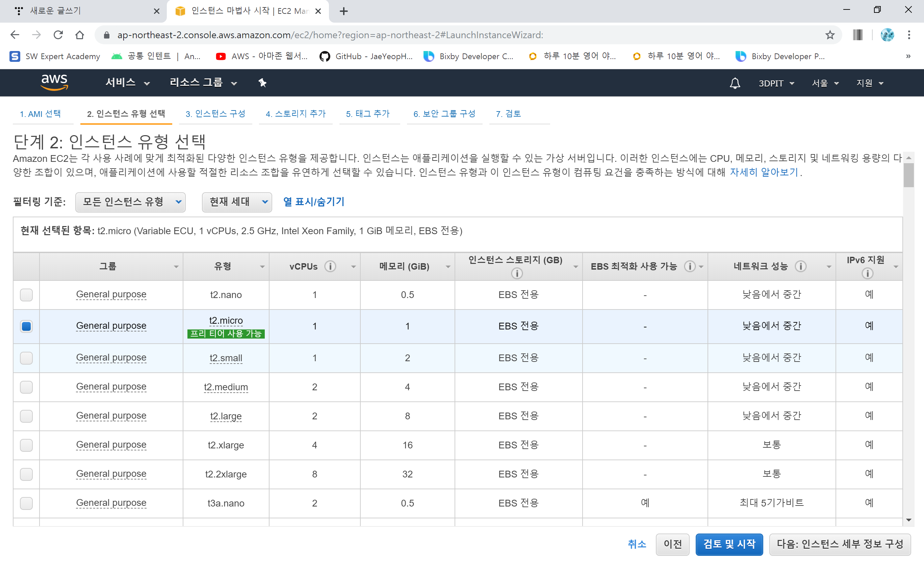Click the show/hide columns link
This screenshot has width=924, height=568.
(313, 202)
